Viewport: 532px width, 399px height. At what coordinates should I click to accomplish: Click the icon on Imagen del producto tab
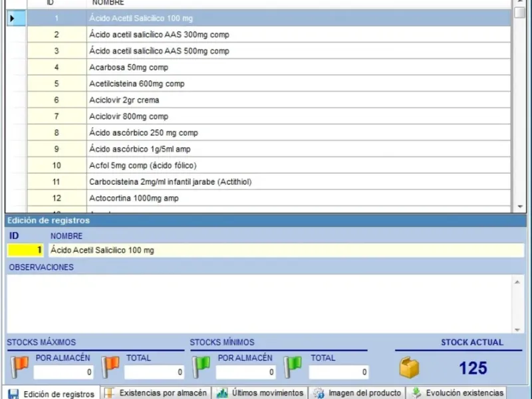[319, 393]
